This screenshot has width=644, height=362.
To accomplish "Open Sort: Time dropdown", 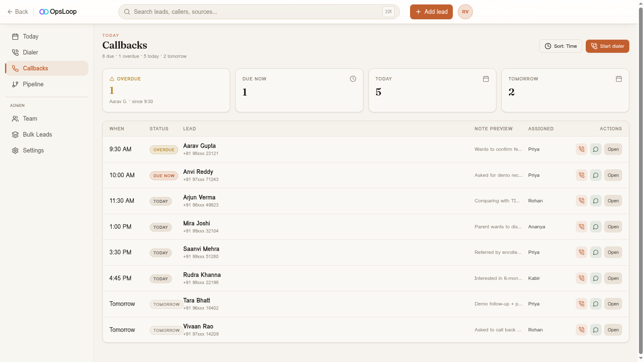I will coord(561,46).
